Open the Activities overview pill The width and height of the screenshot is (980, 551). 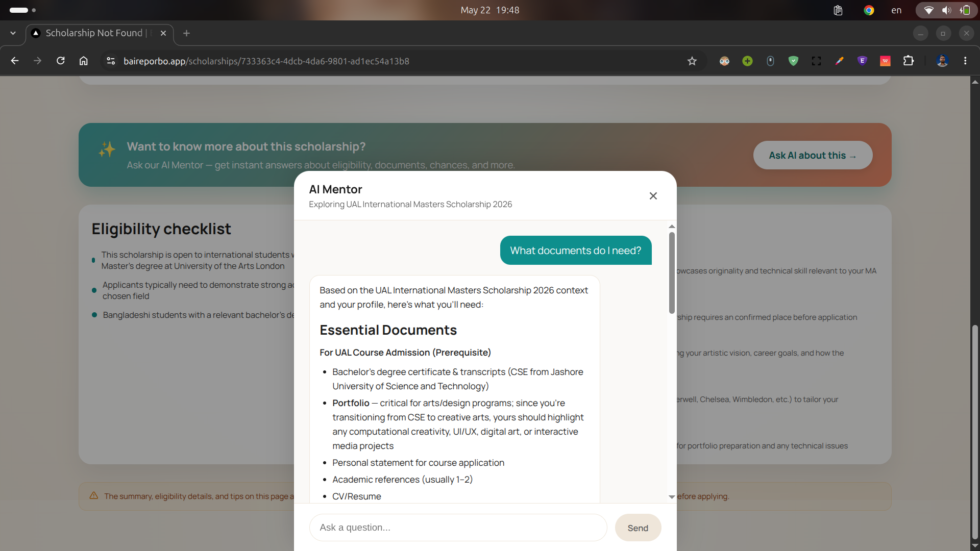click(x=22, y=10)
